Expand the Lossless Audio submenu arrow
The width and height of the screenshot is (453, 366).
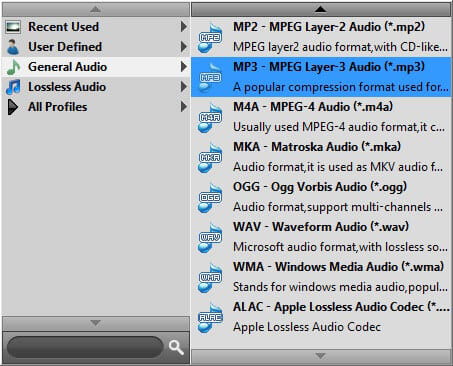pos(183,87)
